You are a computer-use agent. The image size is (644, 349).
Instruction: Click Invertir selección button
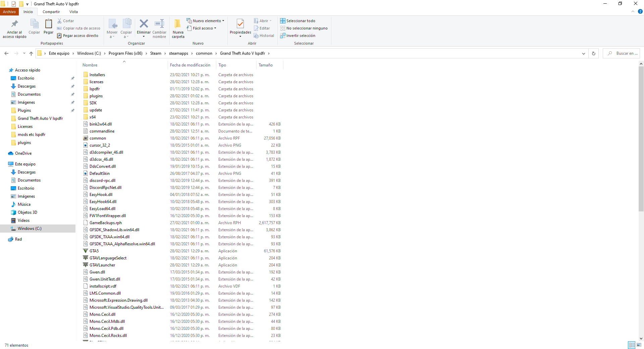(298, 36)
